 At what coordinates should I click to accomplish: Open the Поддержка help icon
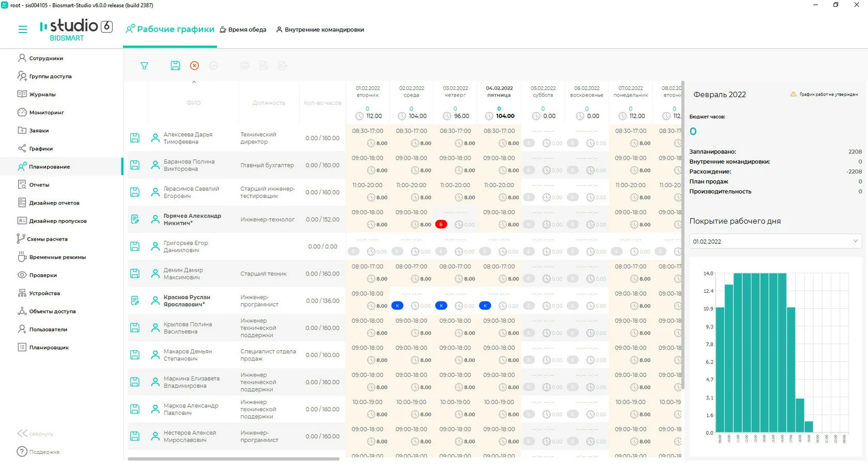[x=22, y=451]
